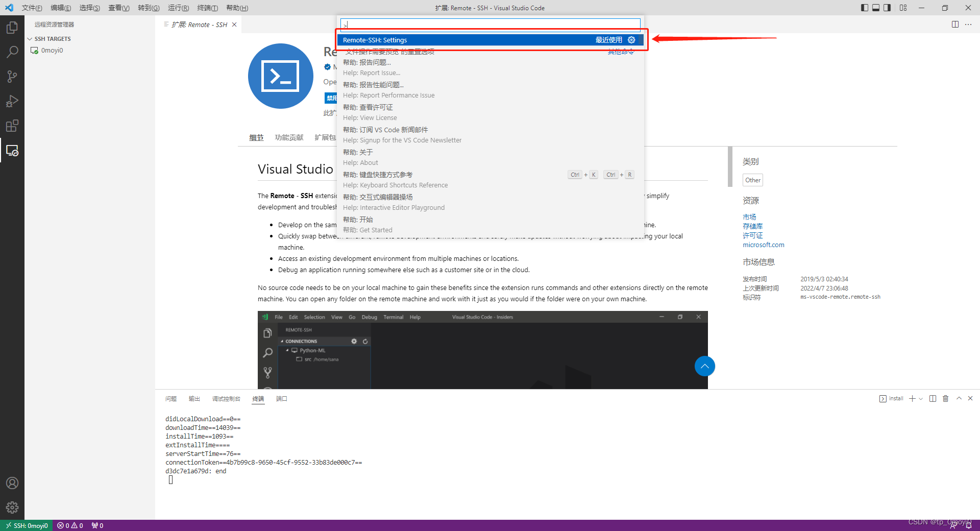
Task: Create a new terminal with the plus icon
Action: tap(912, 398)
